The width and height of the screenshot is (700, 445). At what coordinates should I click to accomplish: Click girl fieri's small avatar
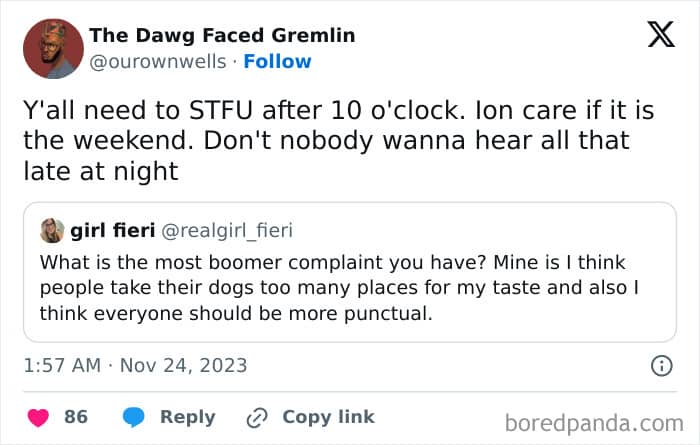click(x=52, y=231)
